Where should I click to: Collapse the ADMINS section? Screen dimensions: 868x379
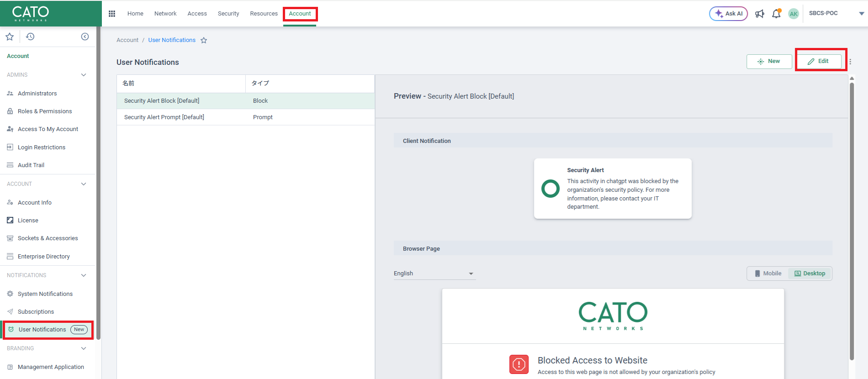tap(84, 75)
